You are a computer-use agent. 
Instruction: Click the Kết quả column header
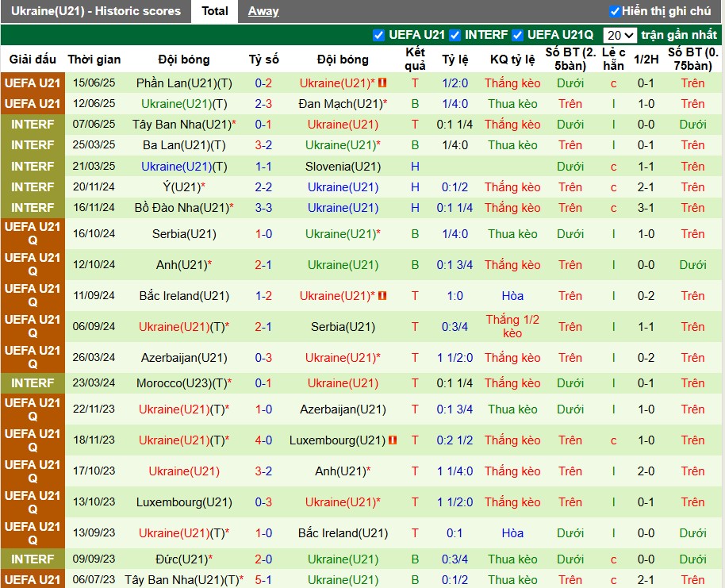[x=415, y=60]
